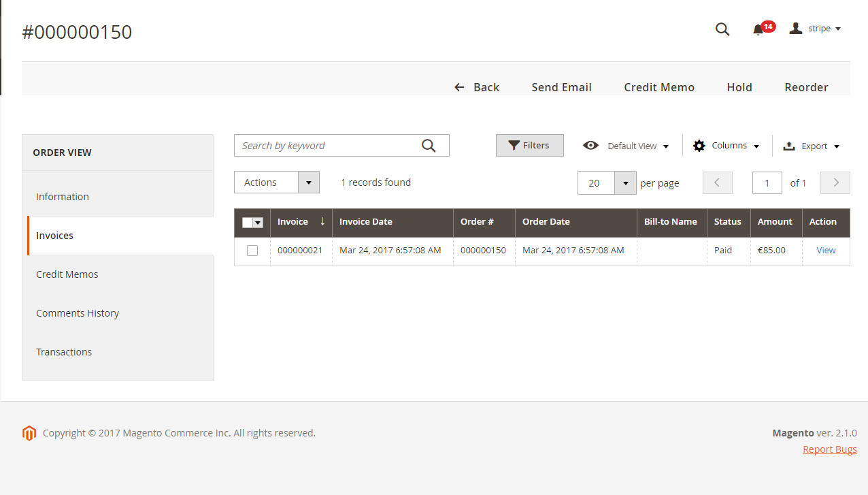This screenshot has width=868, height=495.
Task: Open the notifications bell icon
Action: (x=758, y=29)
